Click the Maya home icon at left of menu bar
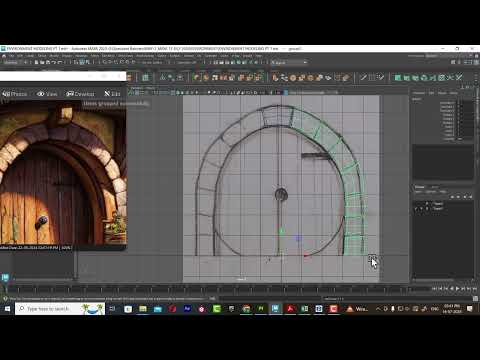Image resolution: width=480 pixels, height=360 pixels. point(4,56)
